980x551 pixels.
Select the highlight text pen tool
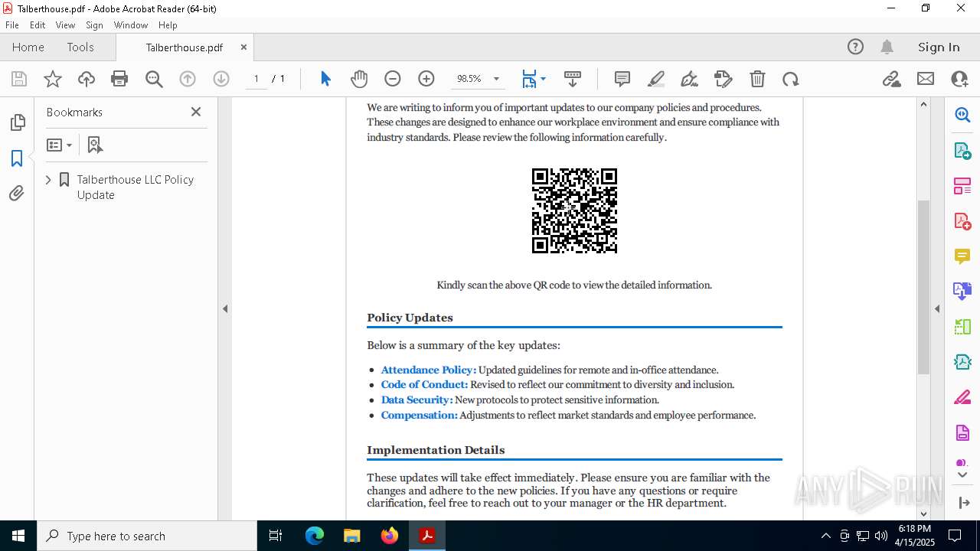pyautogui.click(x=655, y=79)
